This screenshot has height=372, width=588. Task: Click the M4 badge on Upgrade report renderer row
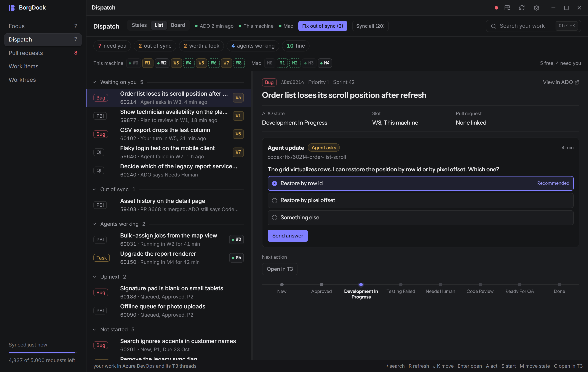coord(236,258)
